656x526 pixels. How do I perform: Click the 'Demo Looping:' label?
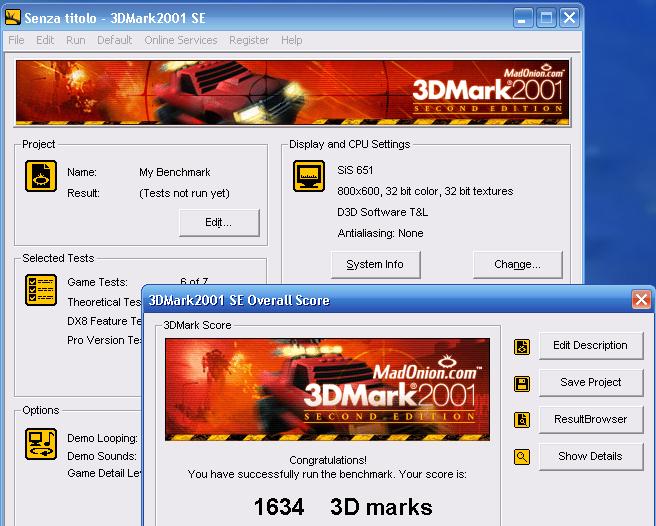point(102,438)
